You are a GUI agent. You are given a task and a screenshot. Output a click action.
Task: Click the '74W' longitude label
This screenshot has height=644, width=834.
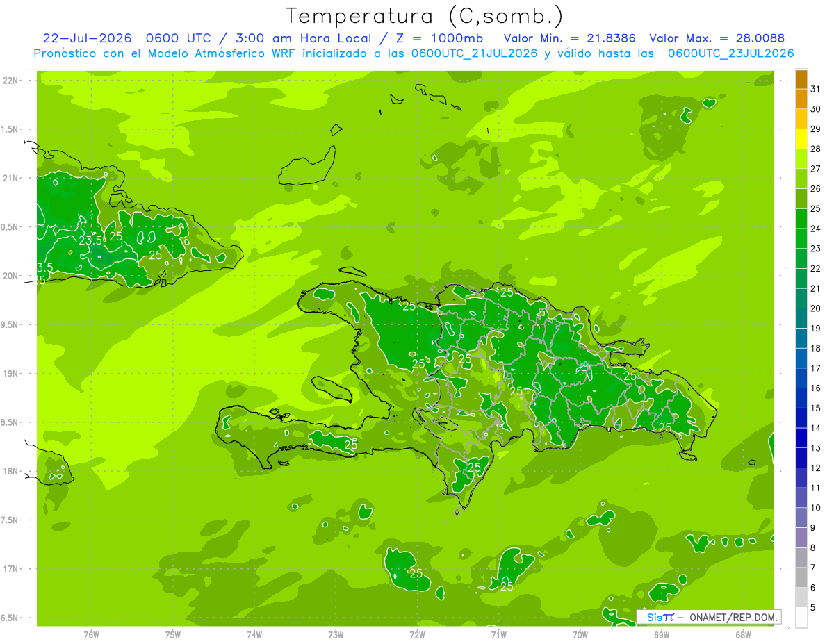pyautogui.click(x=254, y=634)
